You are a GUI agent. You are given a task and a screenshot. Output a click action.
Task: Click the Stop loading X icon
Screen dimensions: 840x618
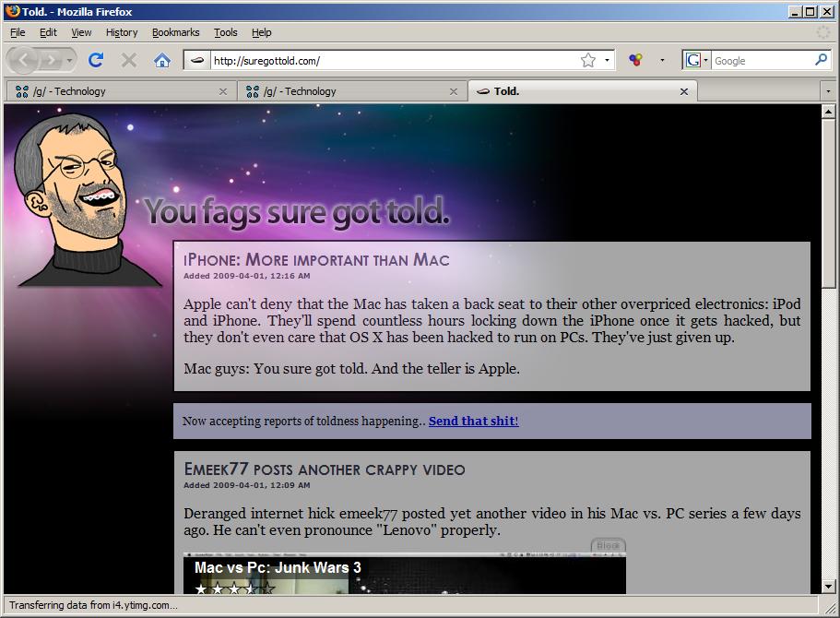(129, 61)
